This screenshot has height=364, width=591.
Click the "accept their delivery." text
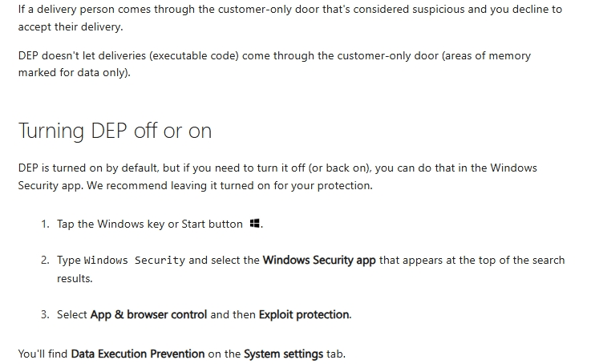[71, 26]
